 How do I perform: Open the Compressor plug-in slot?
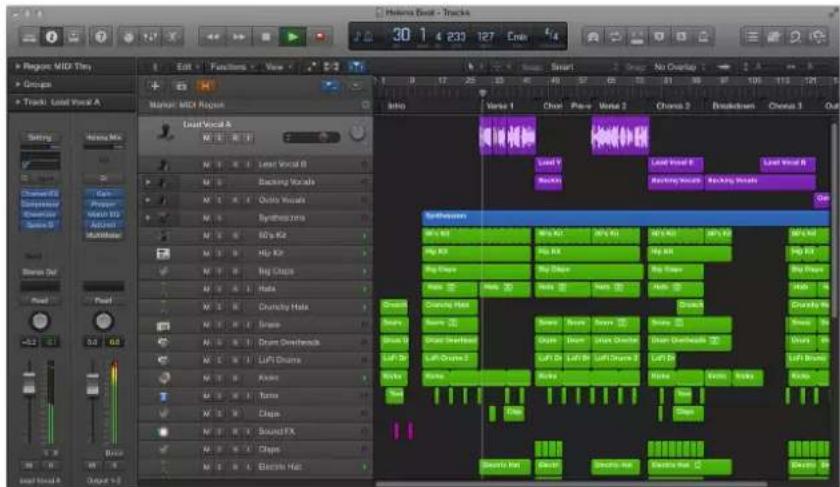[x=40, y=204]
